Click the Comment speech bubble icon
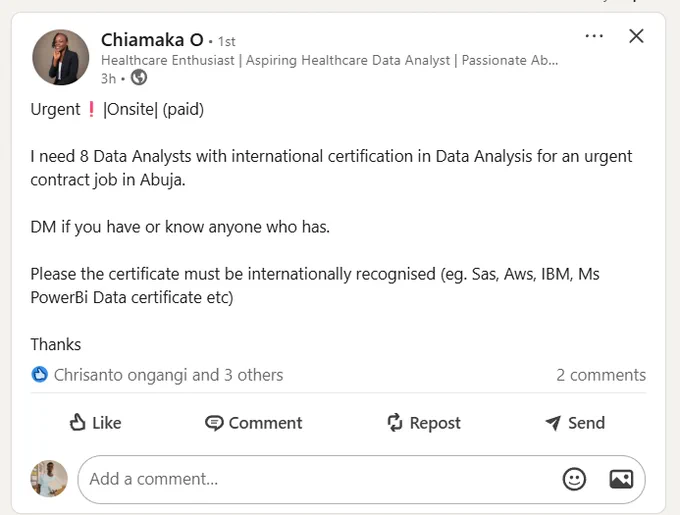 pyautogui.click(x=214, y=423)
